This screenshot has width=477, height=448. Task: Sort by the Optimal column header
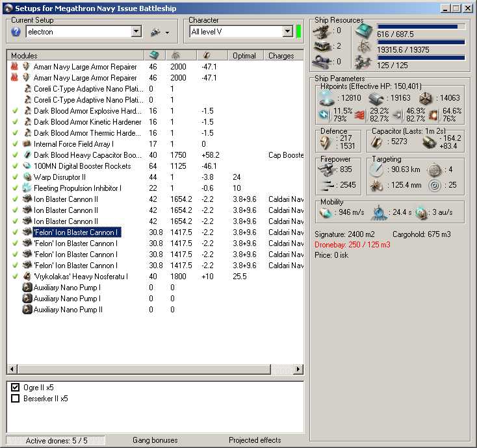(245, 55)
